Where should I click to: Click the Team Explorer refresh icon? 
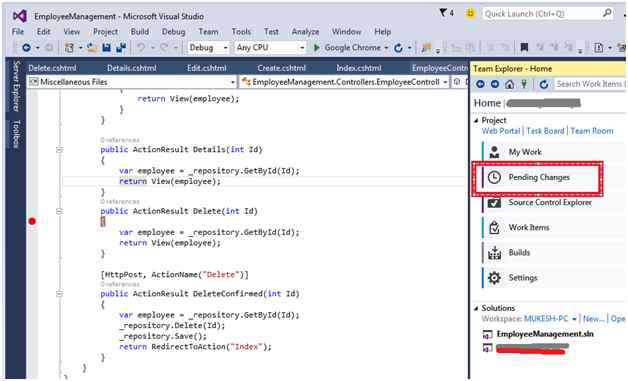[x=543, y=84]
